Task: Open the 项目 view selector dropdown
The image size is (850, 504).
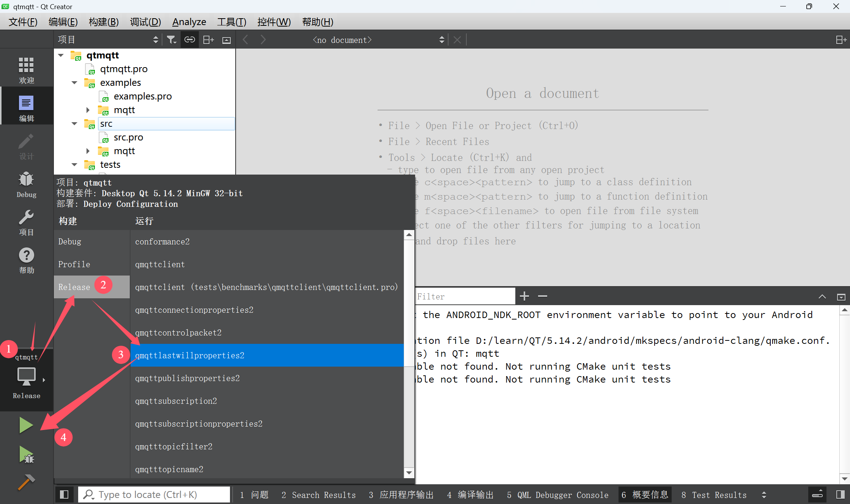Action: [108, 39]
